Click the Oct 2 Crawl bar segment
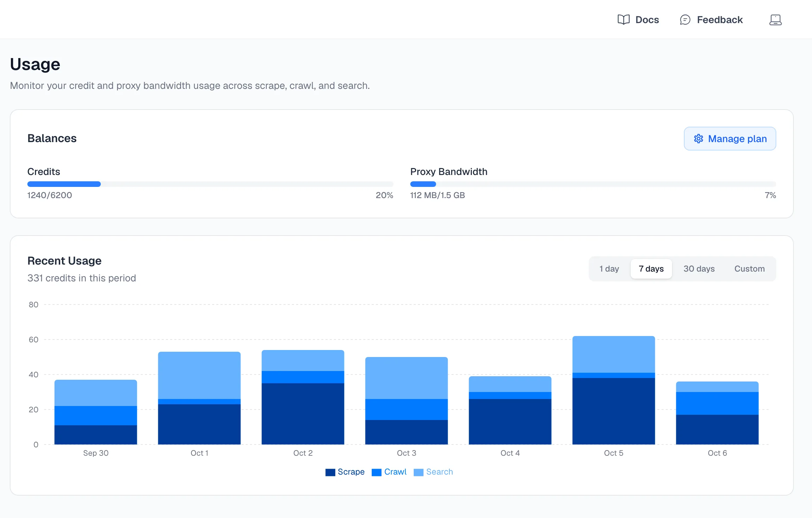 click(x=303, y=377)
